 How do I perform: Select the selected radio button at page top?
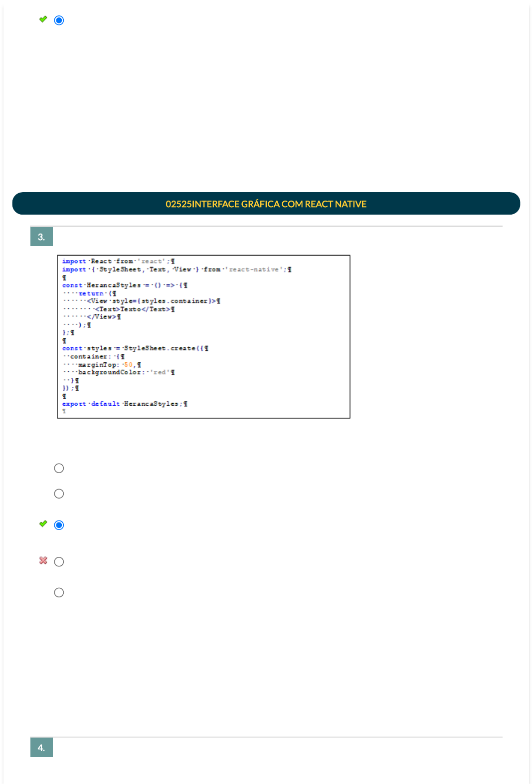pos(59,20)
